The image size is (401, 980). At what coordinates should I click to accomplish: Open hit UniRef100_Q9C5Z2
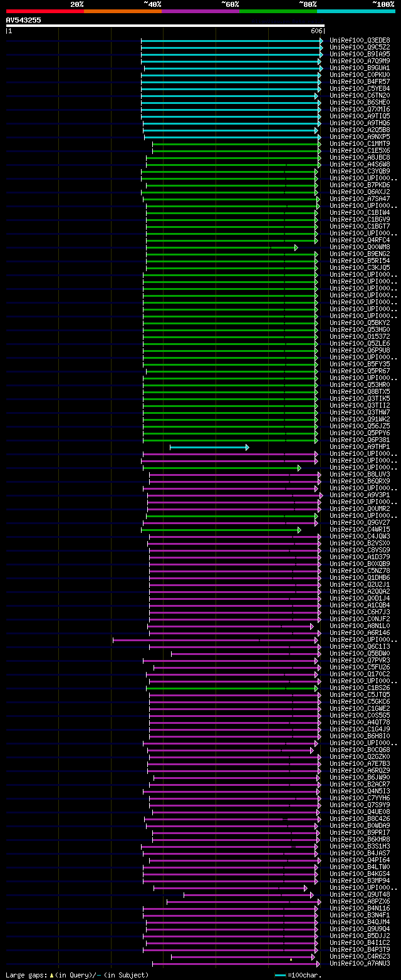click(x=360, y=47)
